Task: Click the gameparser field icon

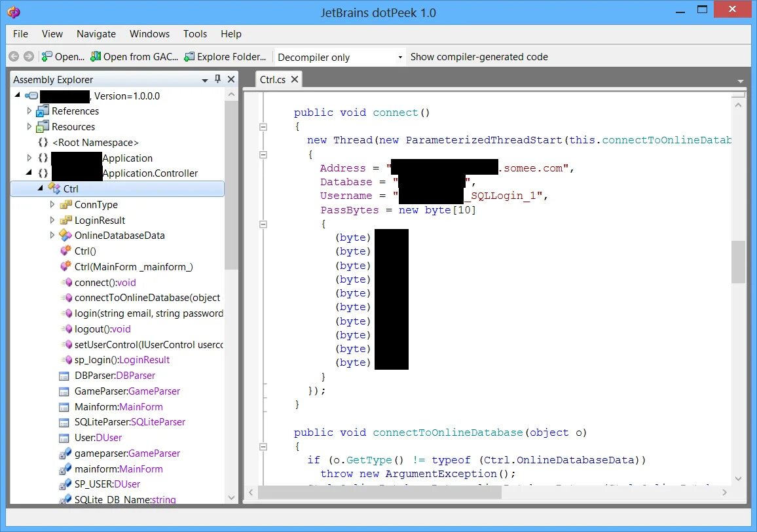Action: point(65,453)
